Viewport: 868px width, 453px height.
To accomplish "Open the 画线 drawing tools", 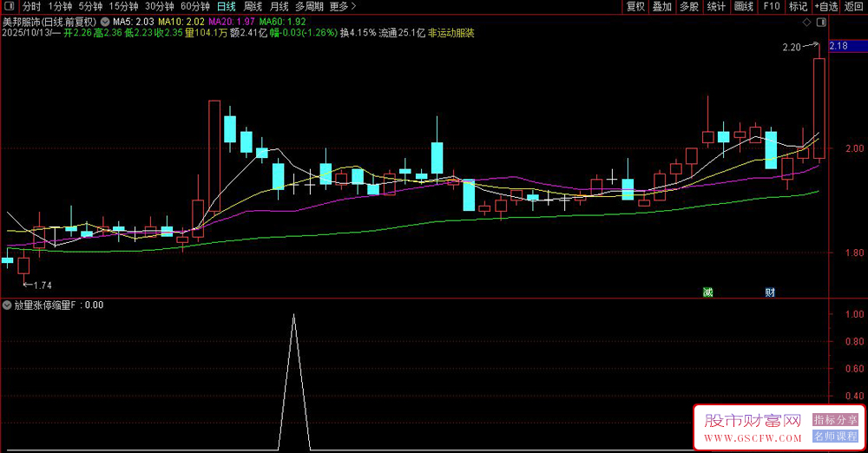I will click(x=743, y=6).
